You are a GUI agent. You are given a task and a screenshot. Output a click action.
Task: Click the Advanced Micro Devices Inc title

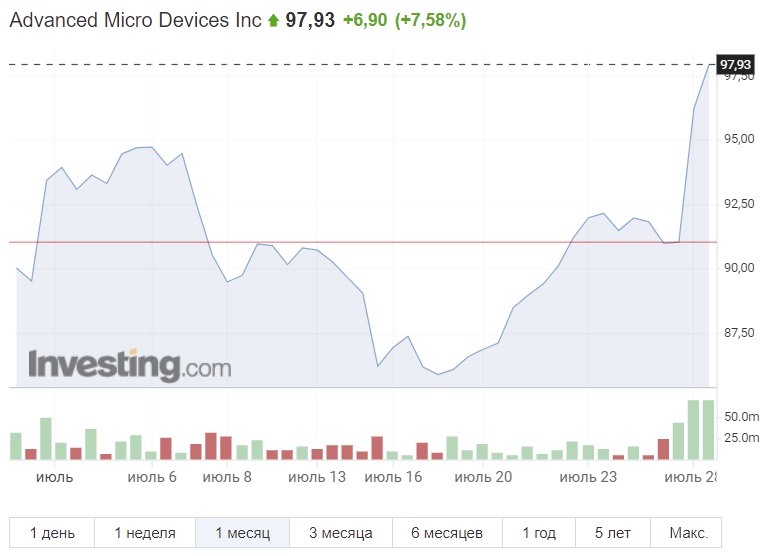[135, 20]
